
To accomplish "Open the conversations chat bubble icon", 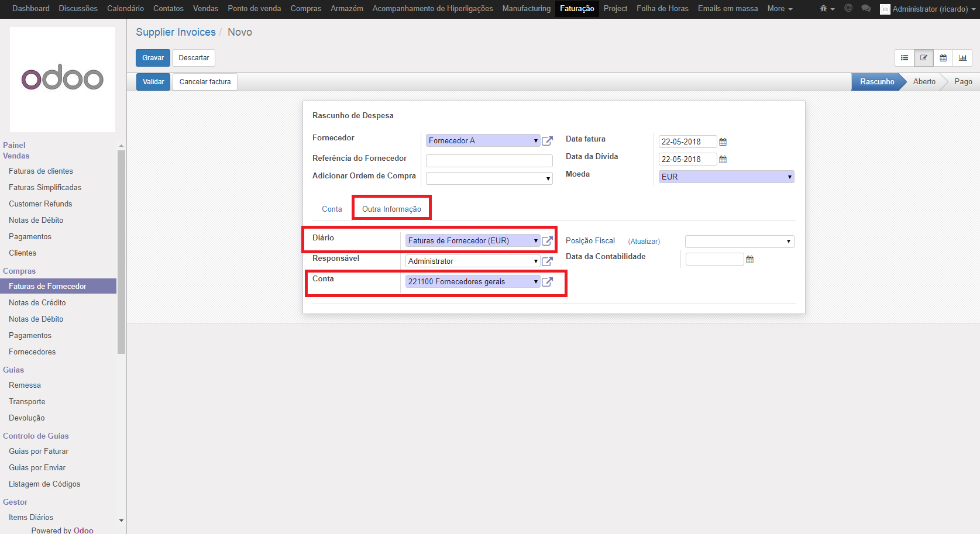I will (x=866, y=9).
